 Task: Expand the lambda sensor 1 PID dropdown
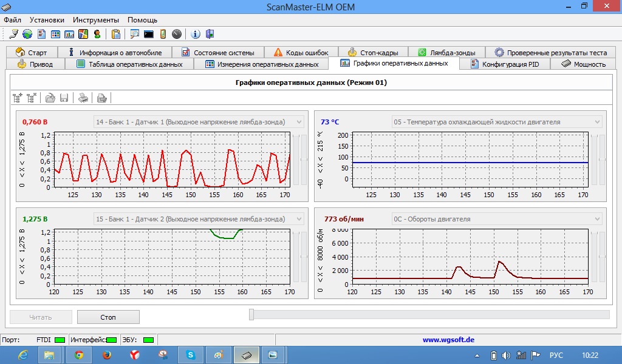[x=299, y=122]
